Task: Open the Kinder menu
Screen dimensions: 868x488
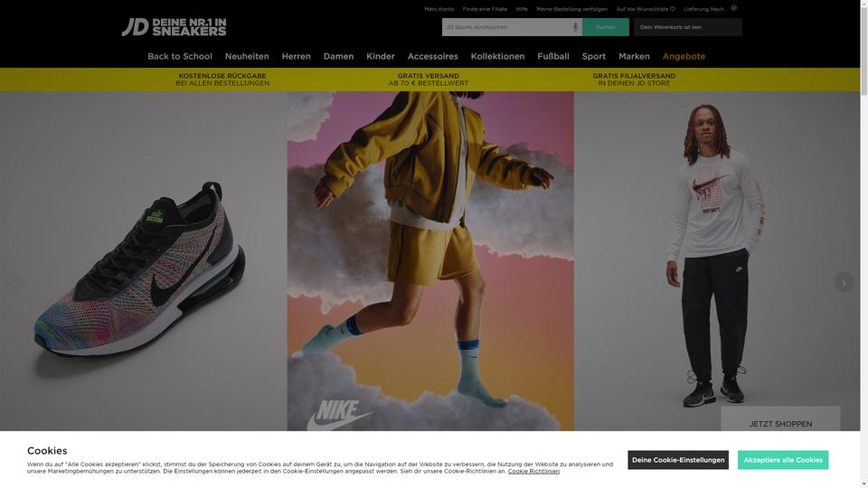Action: pos(381,56)
